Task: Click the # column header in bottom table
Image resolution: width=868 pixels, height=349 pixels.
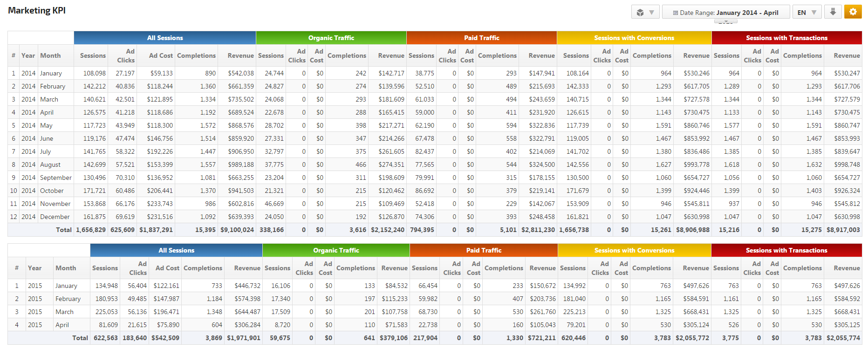Action: [17, 268]
